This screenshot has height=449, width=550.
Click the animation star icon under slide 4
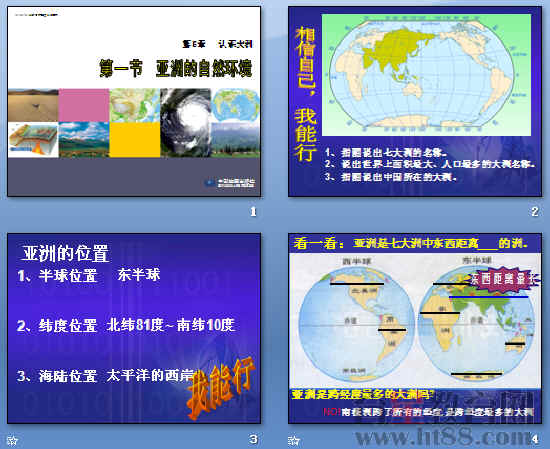pos(294,440)
